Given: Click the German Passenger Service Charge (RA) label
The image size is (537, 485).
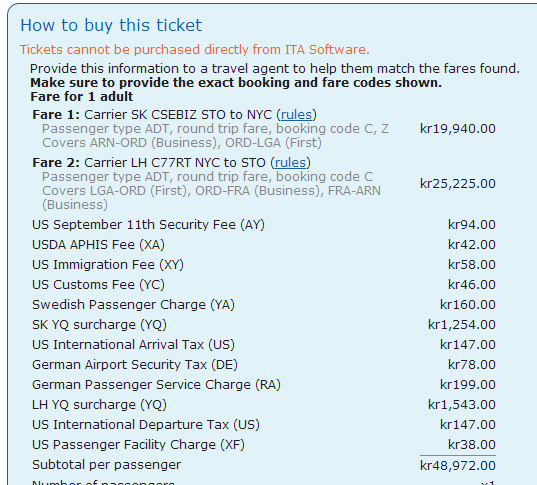Looking at the screenshot, I should [x=156, y=385].
